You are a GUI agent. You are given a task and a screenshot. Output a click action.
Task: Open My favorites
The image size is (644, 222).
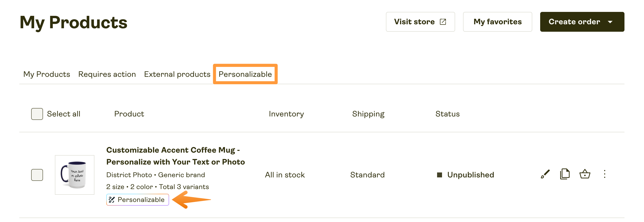click(x=497, y=22)
